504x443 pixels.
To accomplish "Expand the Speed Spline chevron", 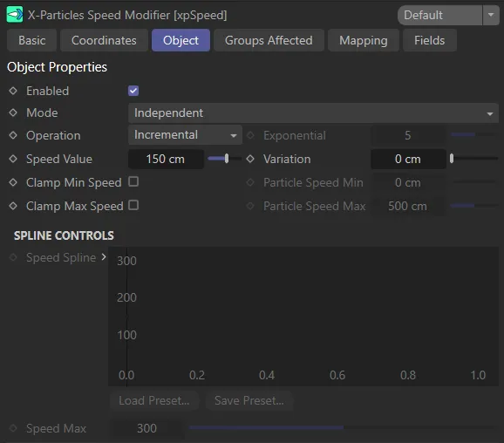I will pyautogui.click(x=104, y=257).
